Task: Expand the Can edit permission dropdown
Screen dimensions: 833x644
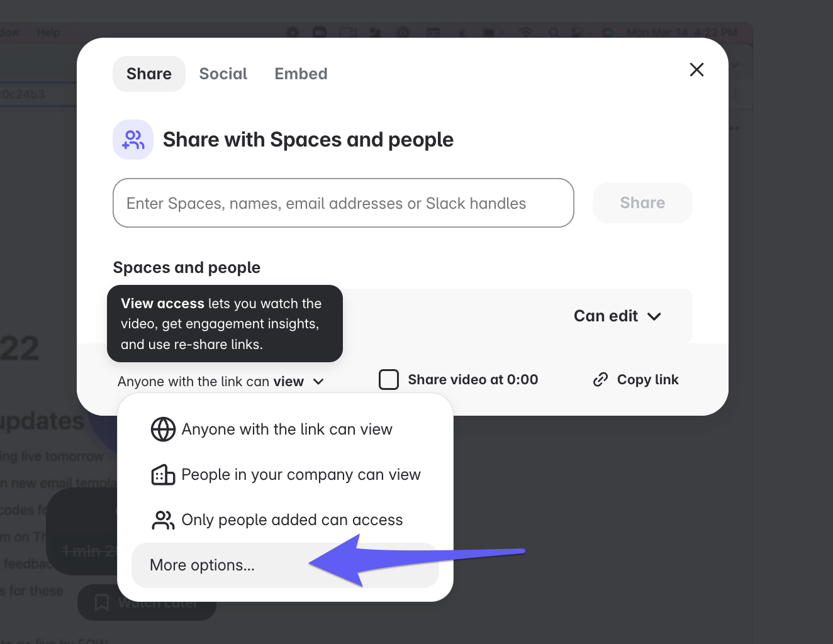Action: point(617,316)
